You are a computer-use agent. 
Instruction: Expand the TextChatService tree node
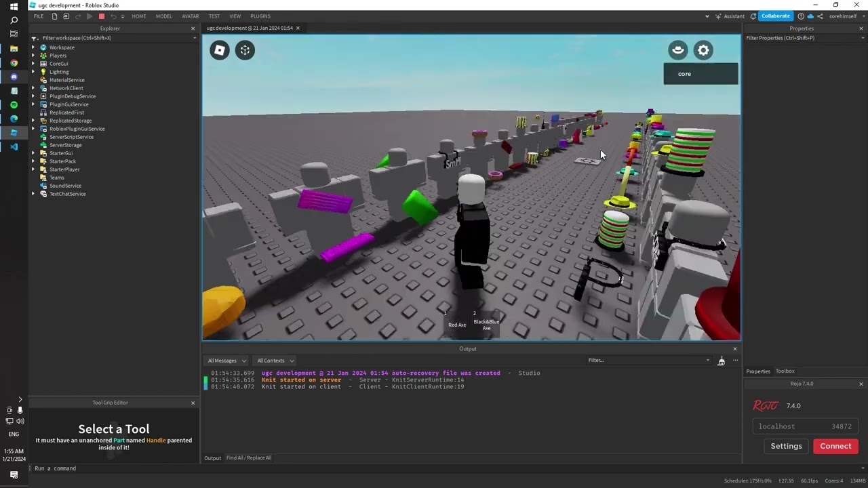(33, 194)
